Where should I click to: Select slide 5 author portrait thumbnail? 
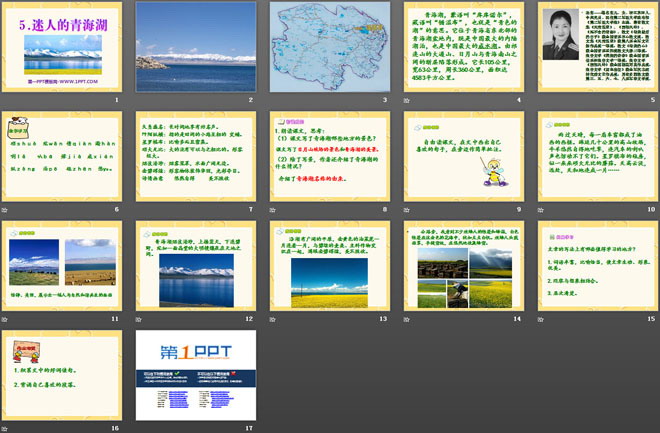click(598, 47)
